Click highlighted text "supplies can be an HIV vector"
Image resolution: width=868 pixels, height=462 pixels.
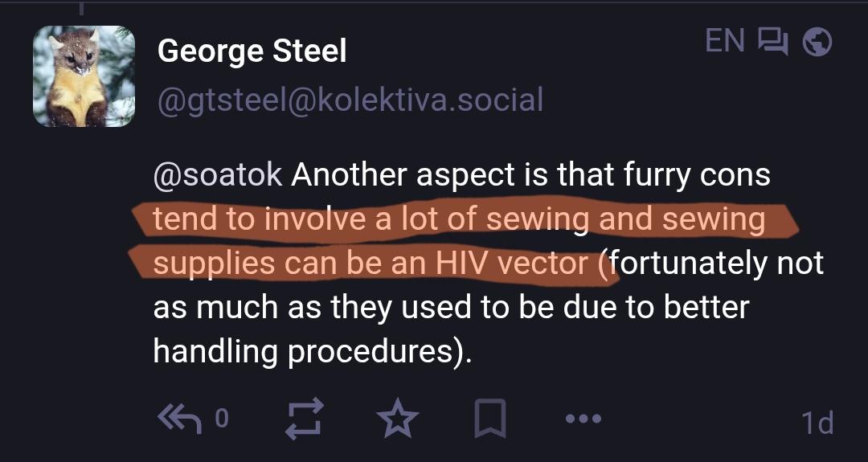tap(370, 264)
